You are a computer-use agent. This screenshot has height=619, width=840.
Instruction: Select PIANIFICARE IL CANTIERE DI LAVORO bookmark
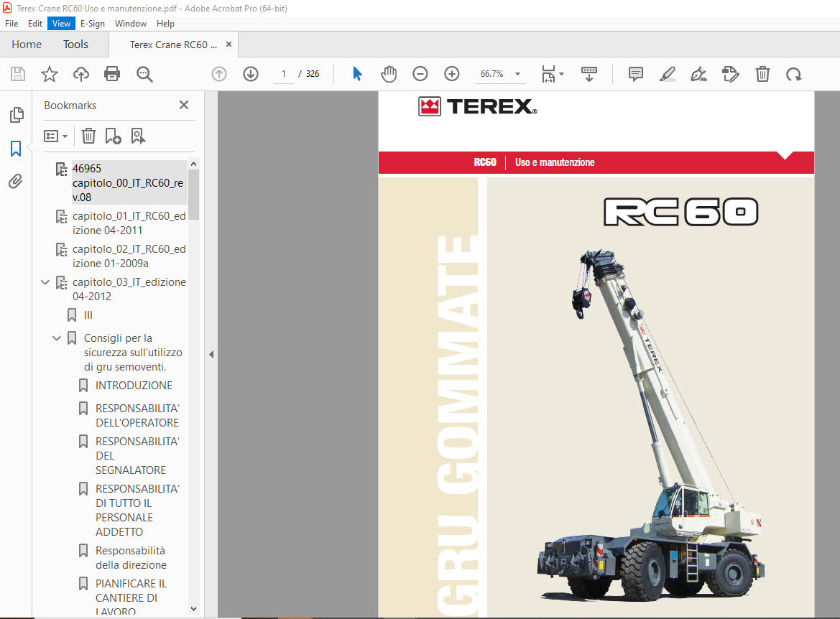point(131,597)
